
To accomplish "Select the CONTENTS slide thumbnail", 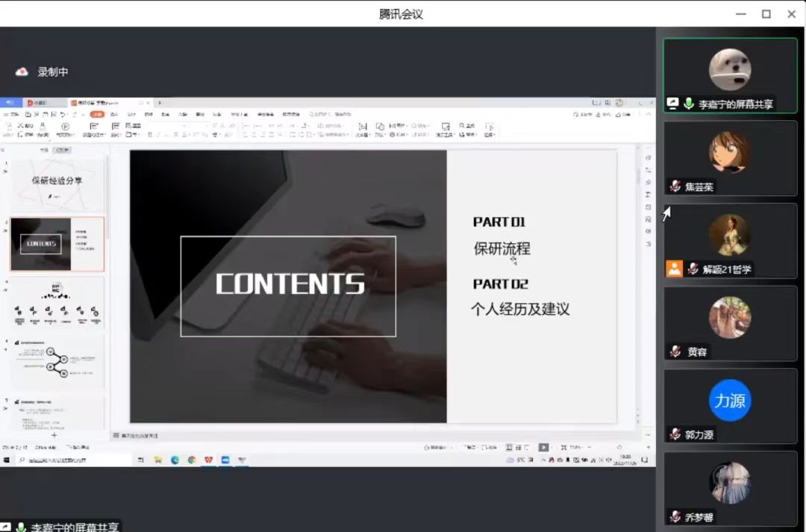I will 57,244.
